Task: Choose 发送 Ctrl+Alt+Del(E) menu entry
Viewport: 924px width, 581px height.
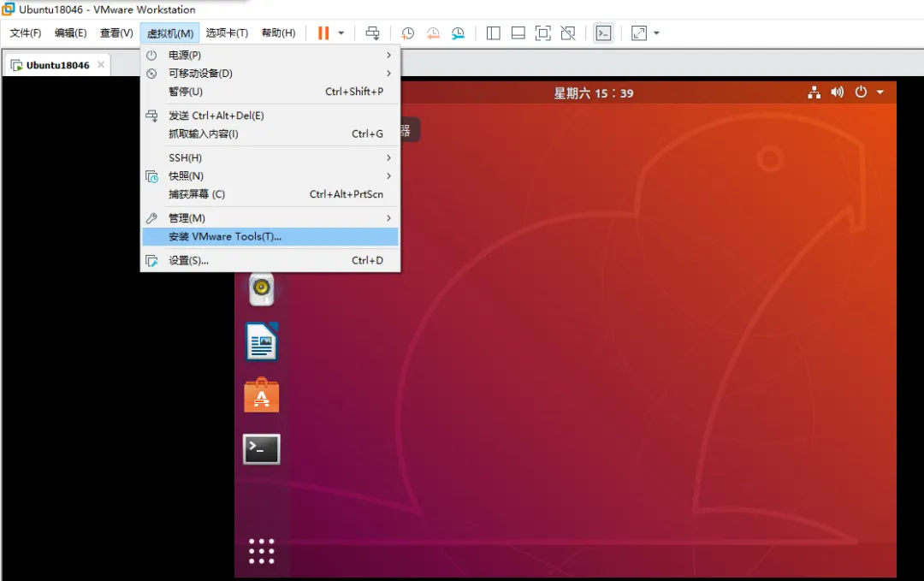Action: pos(270,116)
